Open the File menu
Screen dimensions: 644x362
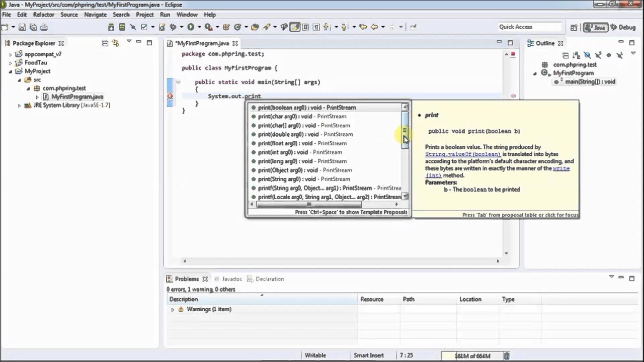pyautogui.click(x=7, y=15)
